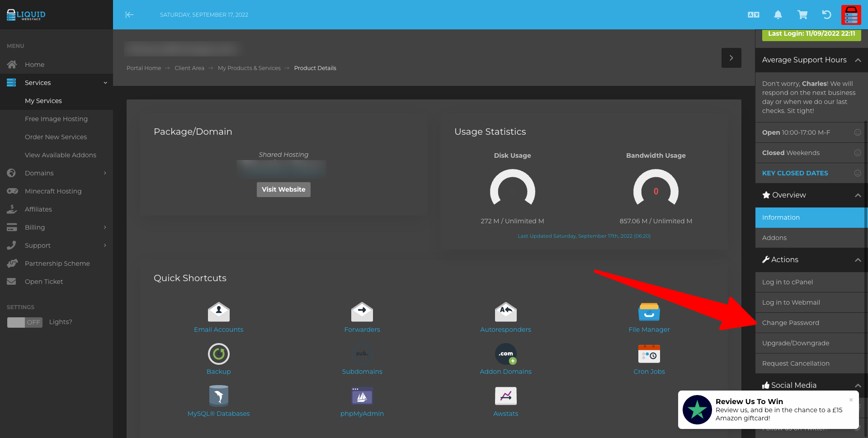Click Change Password in Actions

[790, 323]
